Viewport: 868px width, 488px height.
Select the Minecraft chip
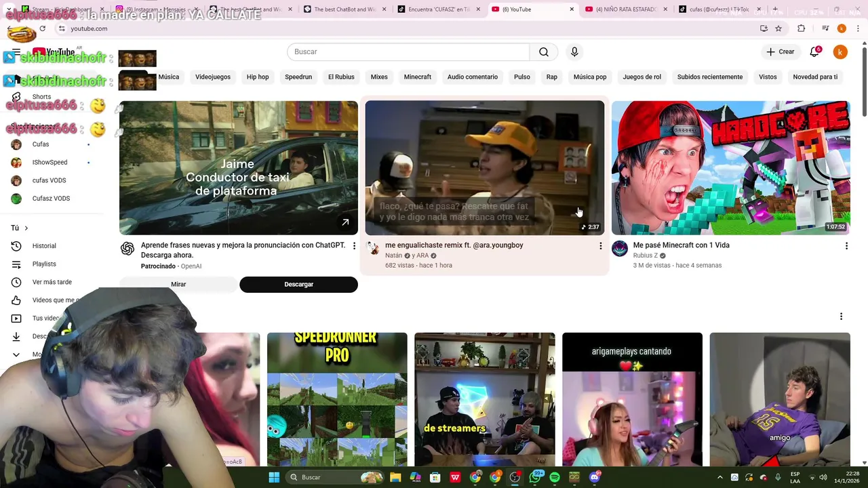click(418, 77)
